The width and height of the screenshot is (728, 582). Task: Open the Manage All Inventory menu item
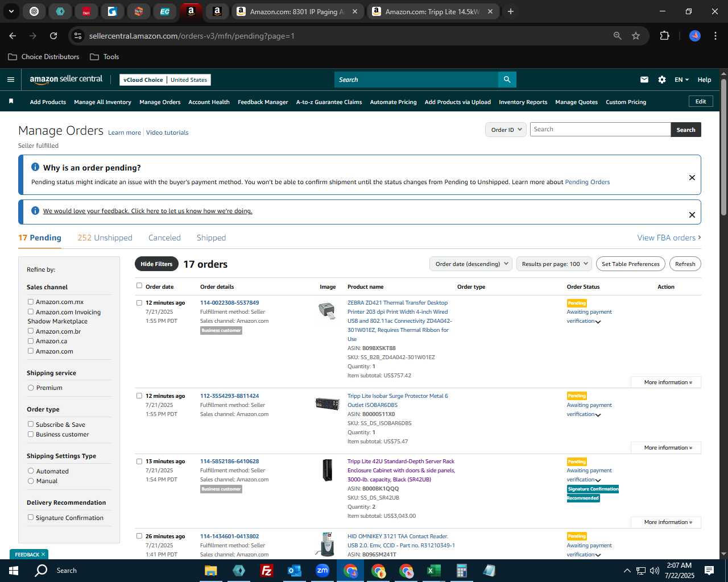click(x=102, y=102)
